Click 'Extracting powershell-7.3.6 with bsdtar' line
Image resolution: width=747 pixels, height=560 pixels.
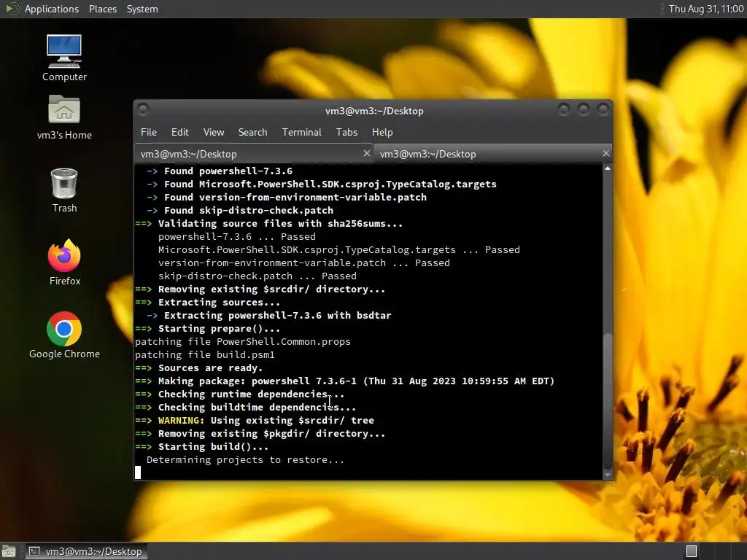[x=278, y=315]
